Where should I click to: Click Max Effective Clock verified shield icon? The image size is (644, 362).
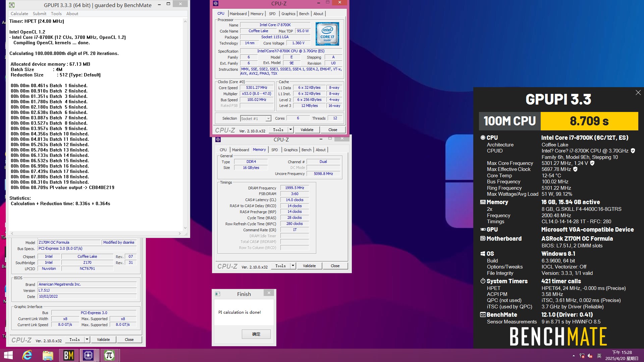click(575, 169)
